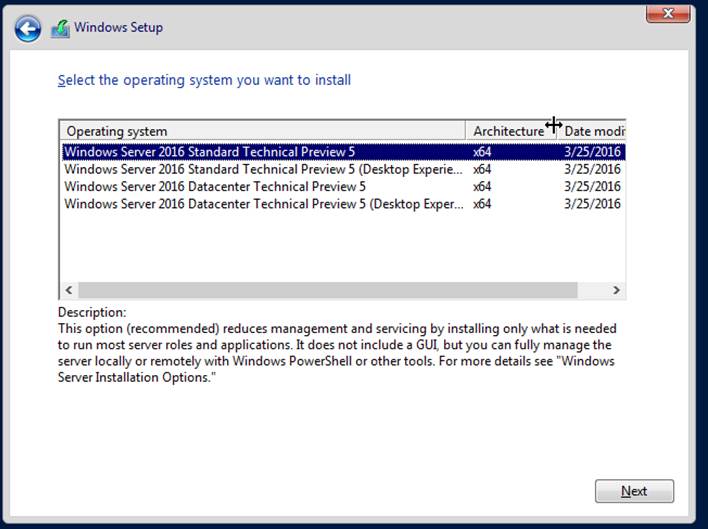This screenshot has height=529, width=708.
Task: Sort by Operating system column header
Action: click(262, 131)
